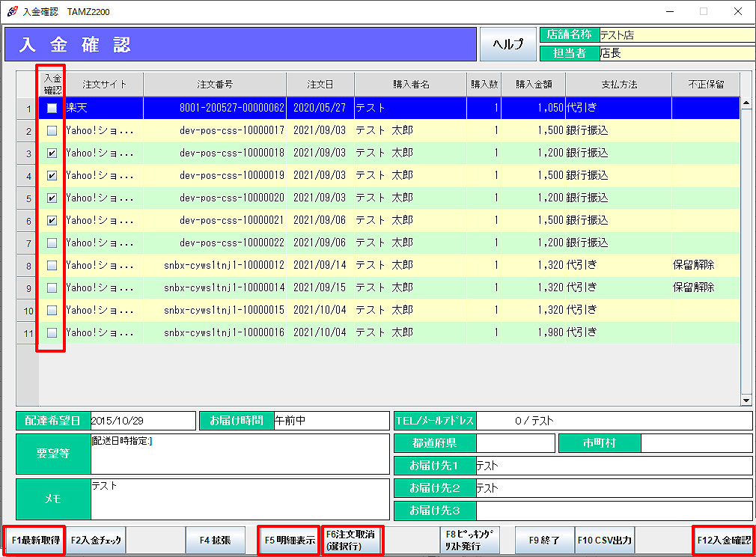756x557 pixels.
Task: Open details with F5 明細表示
Action: (x=289, y=540)
